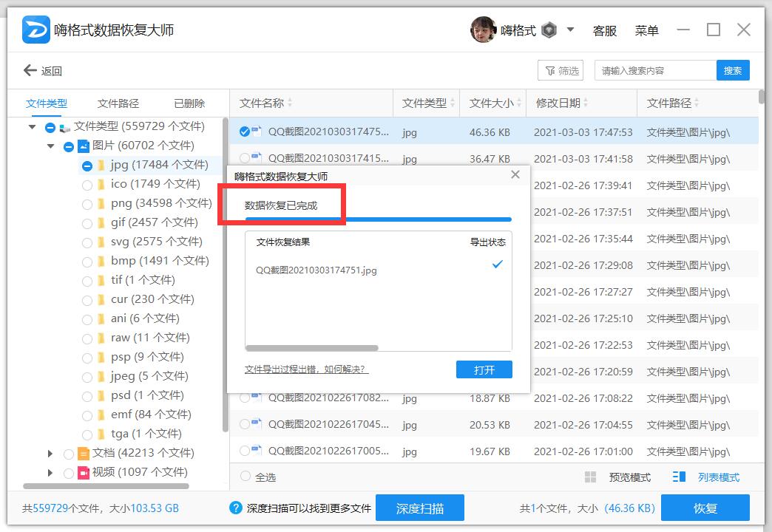772x532 pixels.
Task: Uncheck the jpg (17484) folder checkbox
Action: (87, 166)
